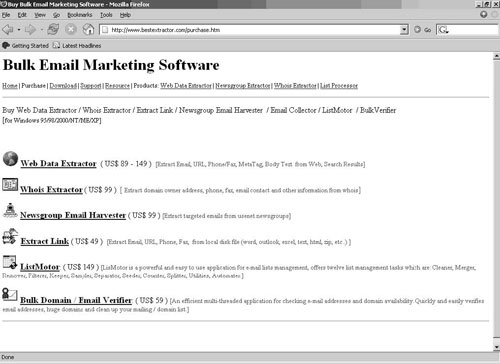Click the Extract Link product icon

10,236
